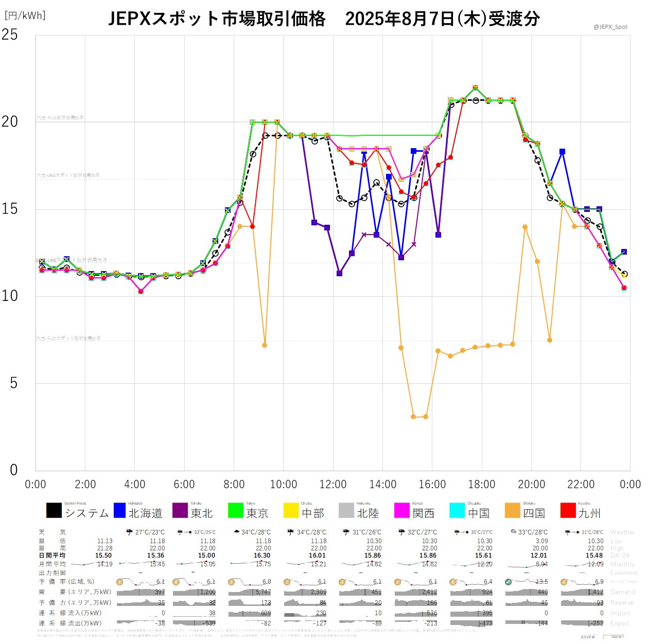Click the blue 北海道 legend swatch
Image resolution: width=648 pixels, height=644 pixels.
[x=119, y=510]
